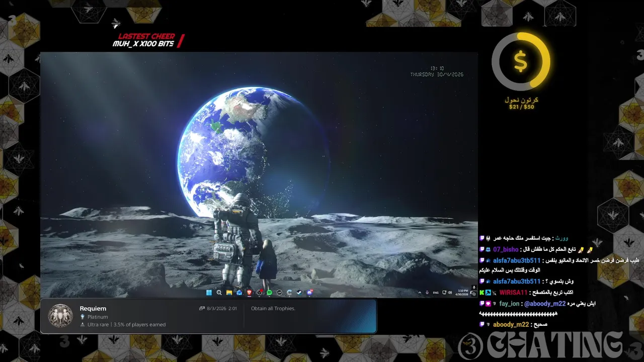Open chat user 07_bisho's name
644x362 pixels.
pyautogui.click(x=506, y=249)
